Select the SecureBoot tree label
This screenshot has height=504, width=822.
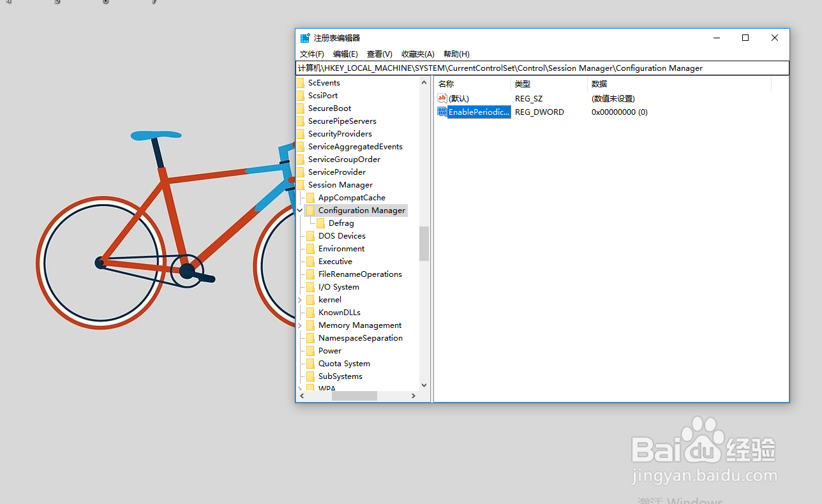(x=329, y=108)
